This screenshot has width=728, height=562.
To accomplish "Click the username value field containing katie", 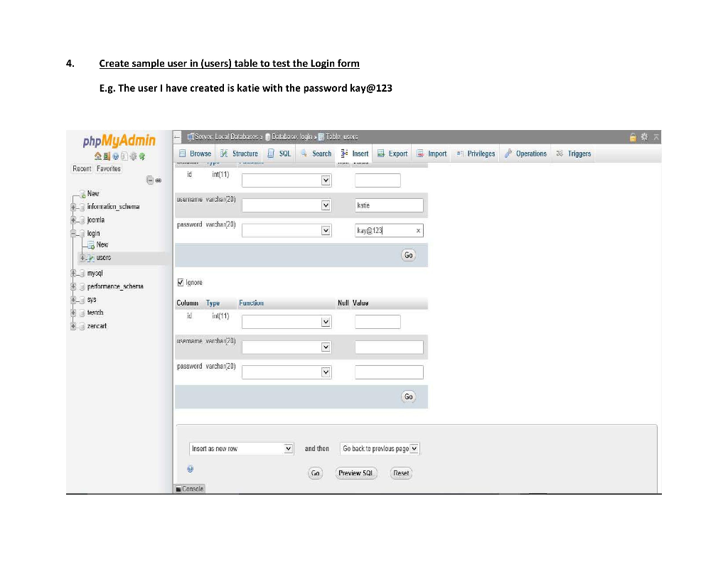I will point(389,205).
